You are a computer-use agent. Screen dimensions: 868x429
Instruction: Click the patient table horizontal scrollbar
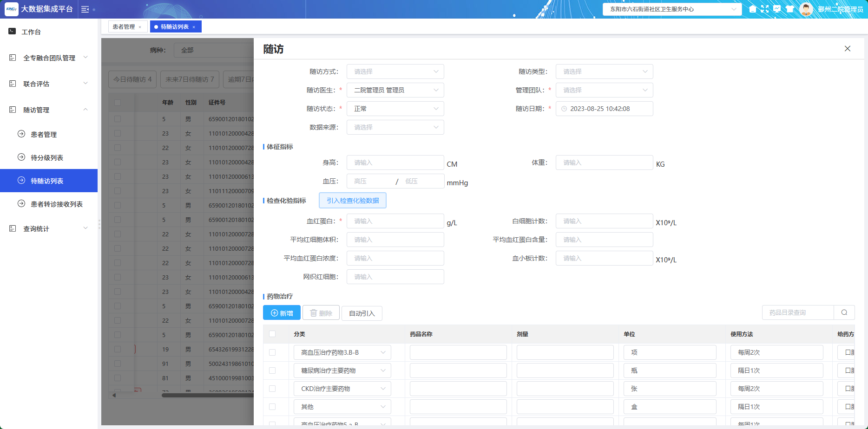click(x=208, y=396)
